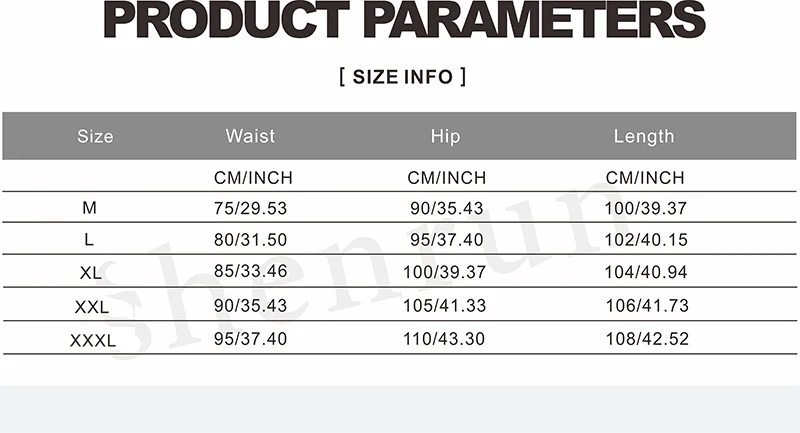Click the Length column header
Viewport: 800px width, 433px height.
(x=644, y=136)
